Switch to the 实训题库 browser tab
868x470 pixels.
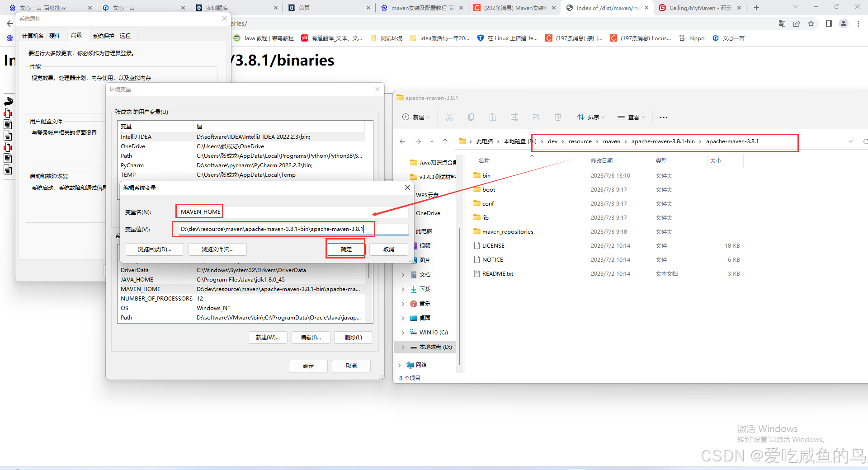click(x=236, y=8)
